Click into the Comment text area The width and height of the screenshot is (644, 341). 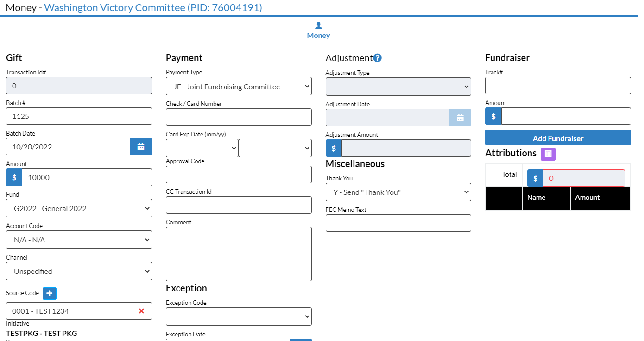tap(239, 254)
